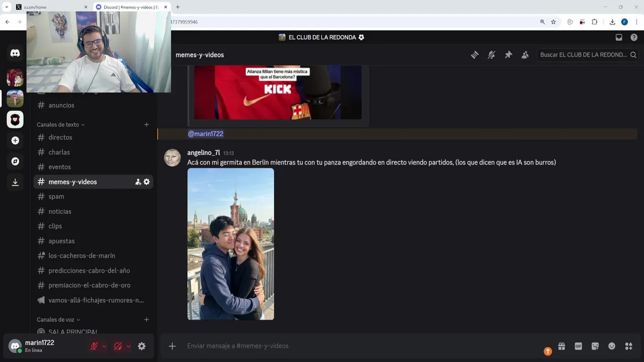Click the Discord inbox icon
644x362 pixels.
619,37
